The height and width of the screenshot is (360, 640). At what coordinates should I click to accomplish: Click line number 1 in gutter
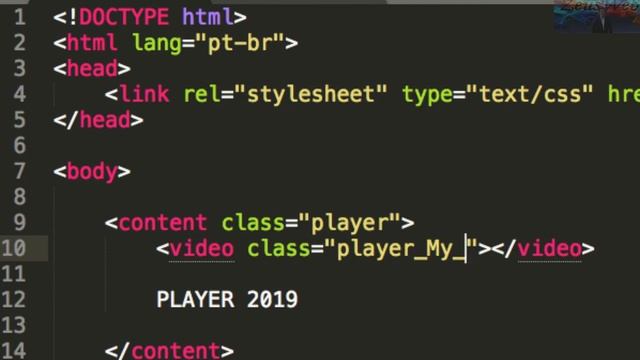tap(19, 18)
